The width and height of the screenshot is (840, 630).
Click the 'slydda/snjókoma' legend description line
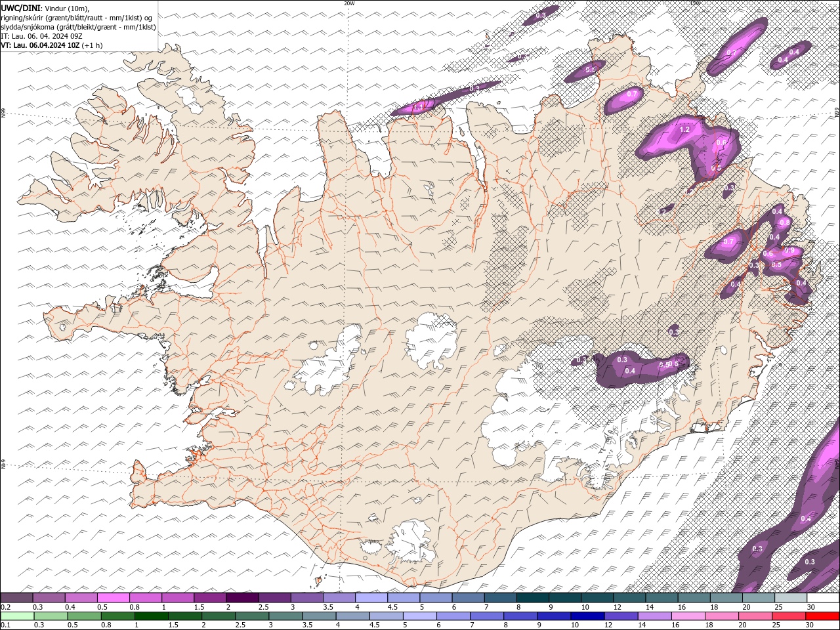79,27
